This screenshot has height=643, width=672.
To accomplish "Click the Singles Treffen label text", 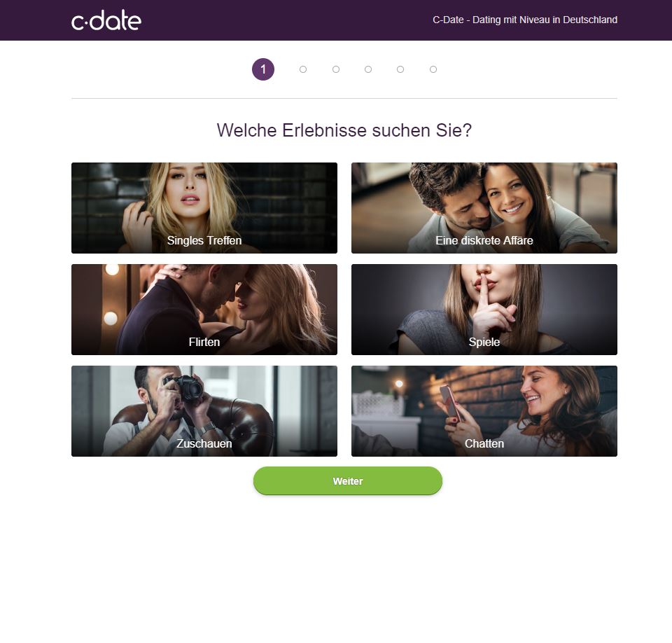I will (x=204, y=240).
